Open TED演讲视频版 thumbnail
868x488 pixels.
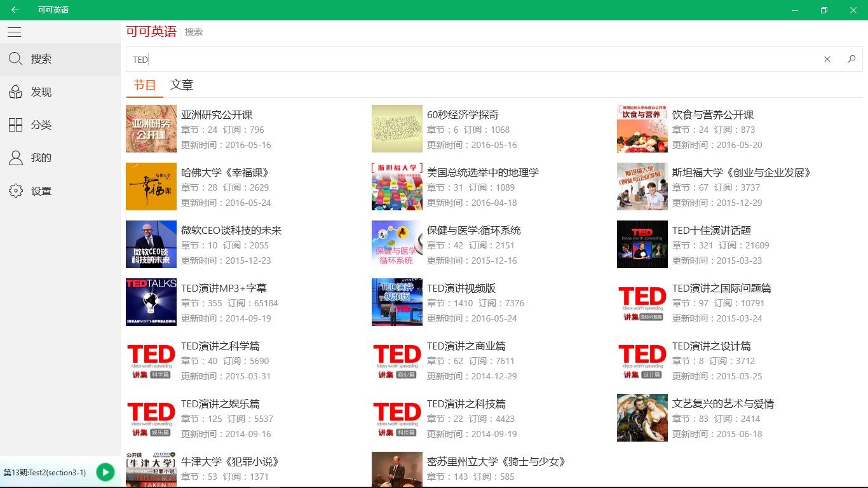pyautogui.click(x=397, y=302)
